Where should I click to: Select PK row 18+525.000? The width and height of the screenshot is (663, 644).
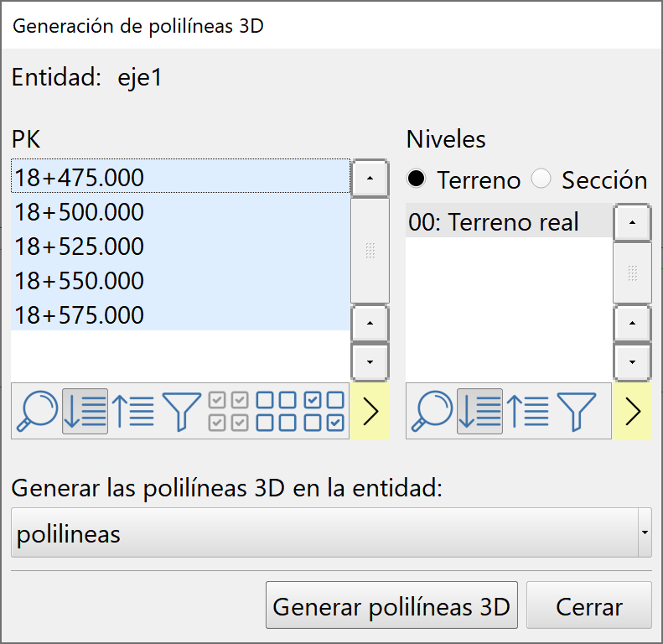[180, 246]
